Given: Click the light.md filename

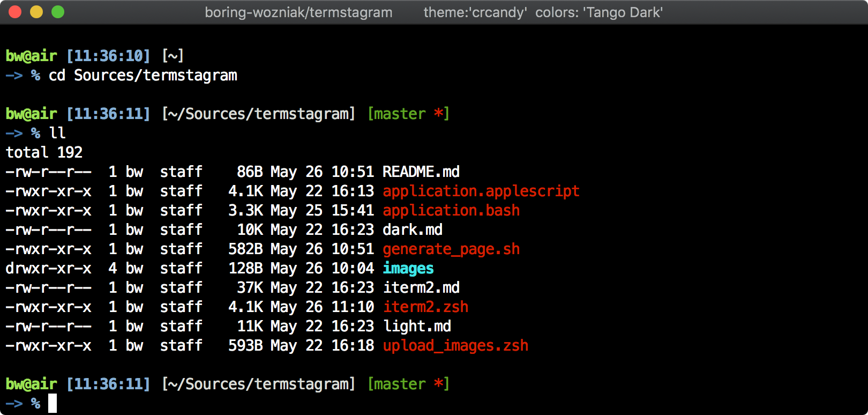Looking at the screenshot, I should pos(417,326).
